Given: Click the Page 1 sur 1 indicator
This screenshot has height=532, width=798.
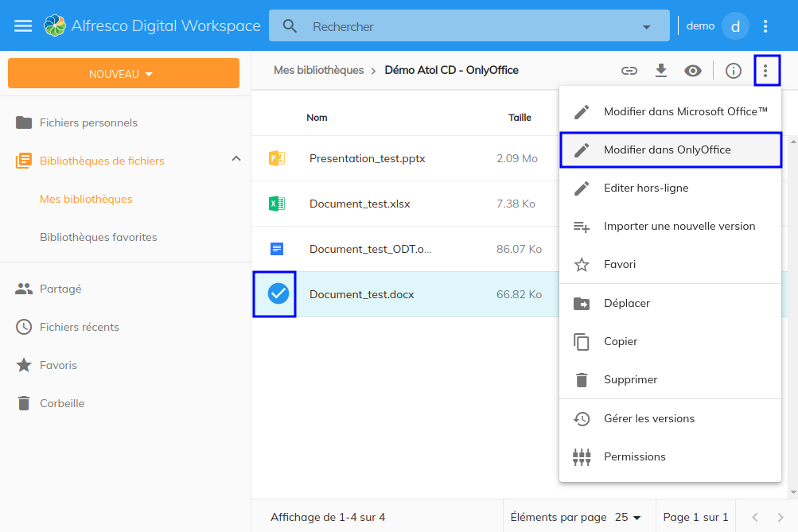Looking at the screenshot, I should pyautogui.click(x=695, y=517).
